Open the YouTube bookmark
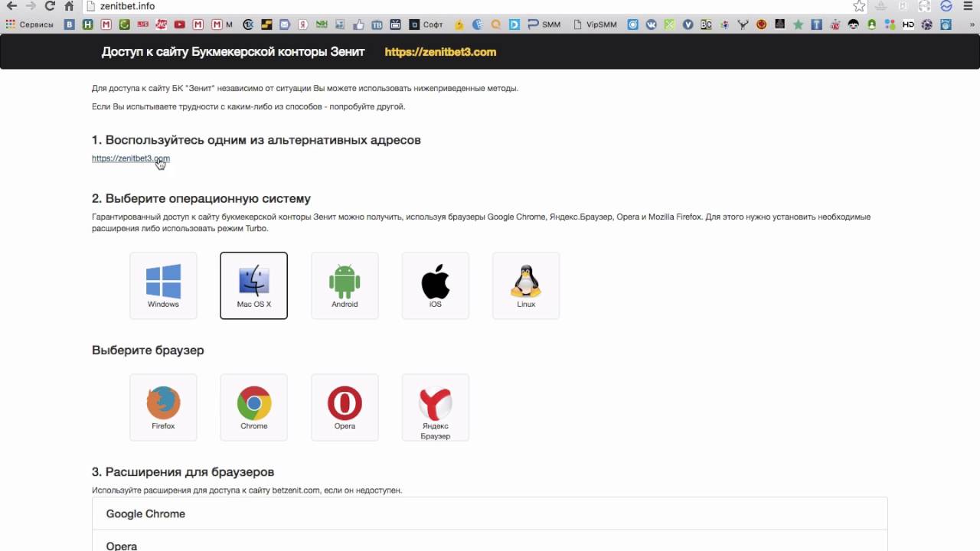 coord(179,24)
